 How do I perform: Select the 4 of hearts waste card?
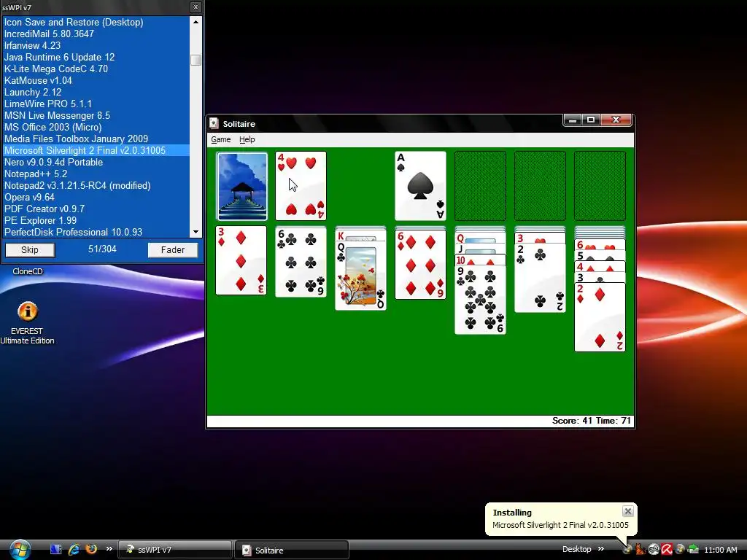[301, 186]
